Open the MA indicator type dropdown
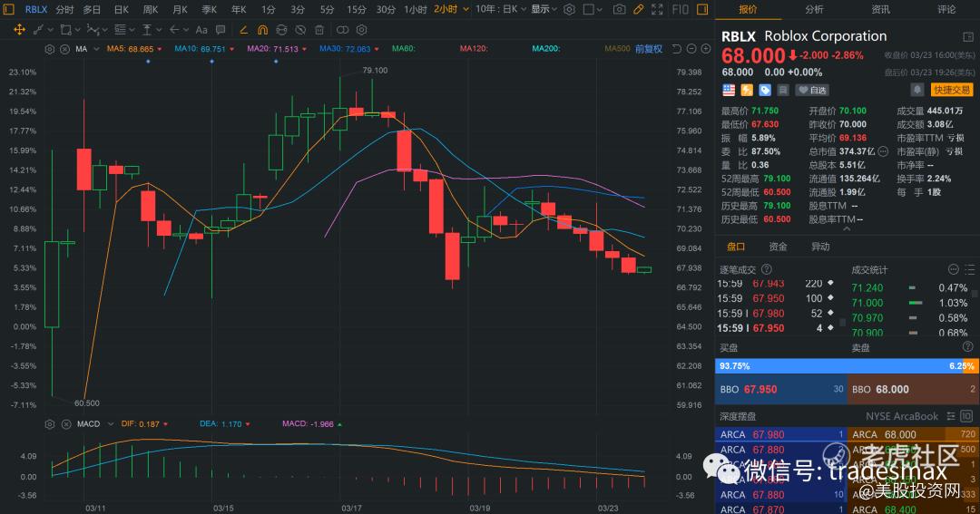 click(95, 49)
